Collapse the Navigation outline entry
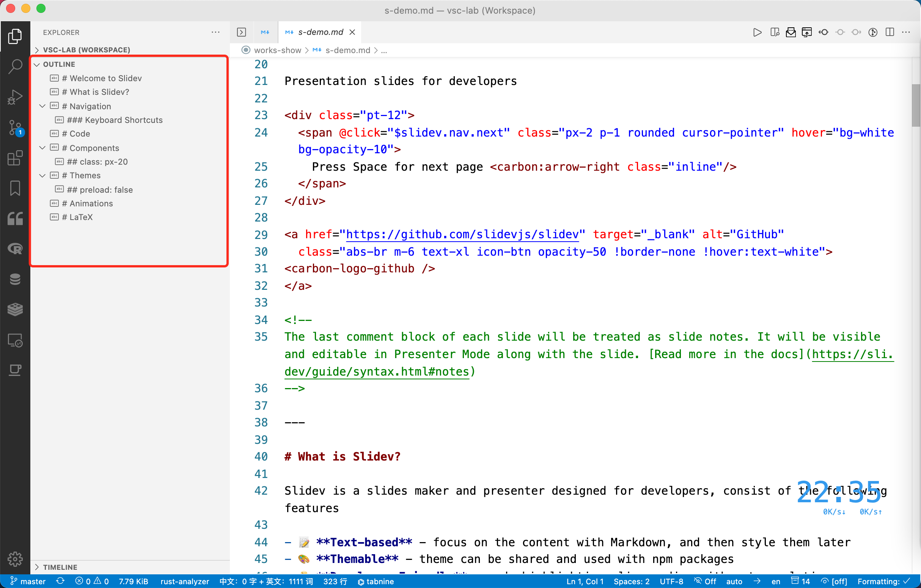921x588 pixels. 42,106
